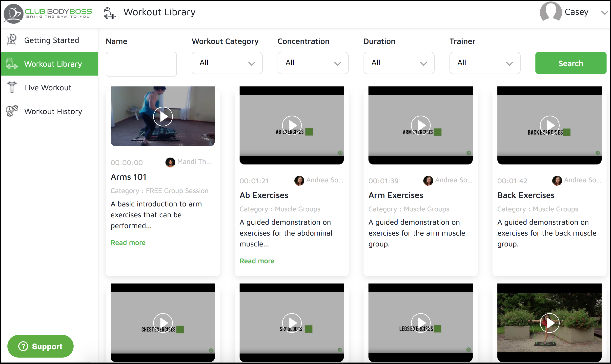Open the Concentration dropdown
The image size is (611, 364).
click(313, 63)
